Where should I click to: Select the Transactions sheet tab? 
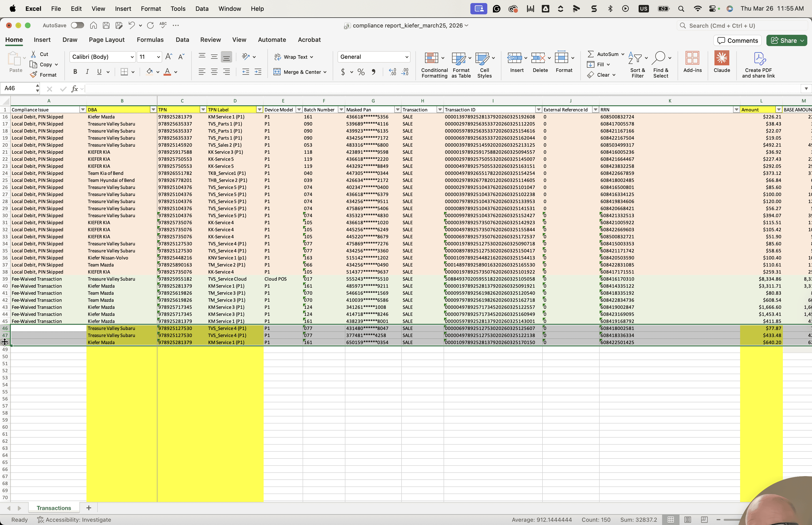[54, 508]
